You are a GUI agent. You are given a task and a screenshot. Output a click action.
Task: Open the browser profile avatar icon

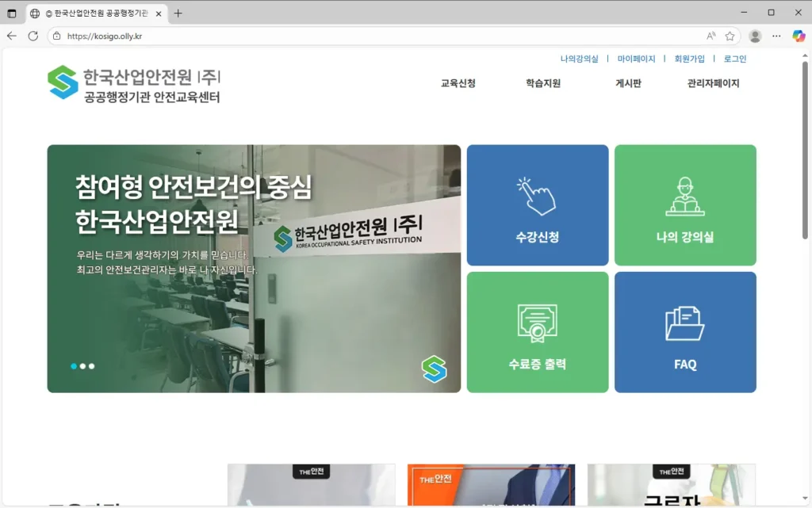(x=755, y=36)
